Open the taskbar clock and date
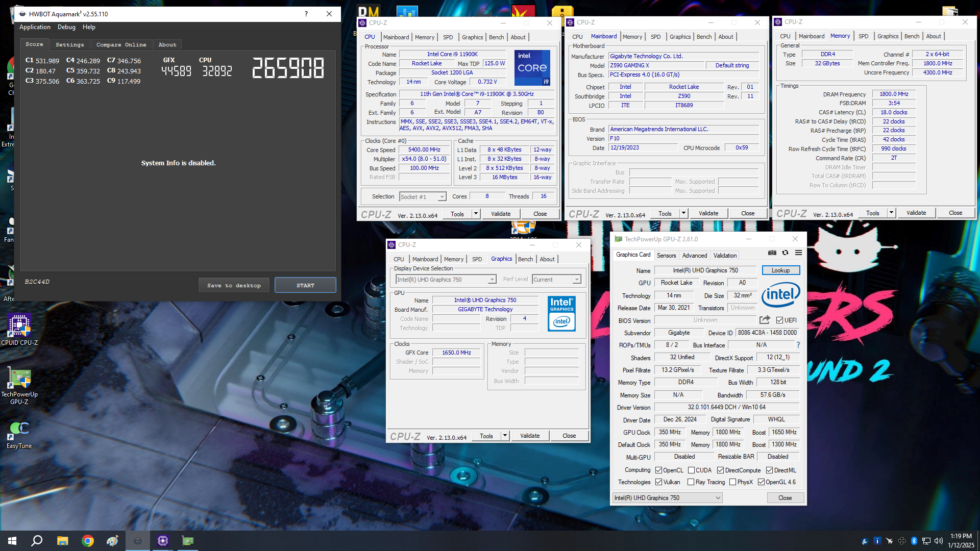The image size is (980, 551). pos(961,541)
